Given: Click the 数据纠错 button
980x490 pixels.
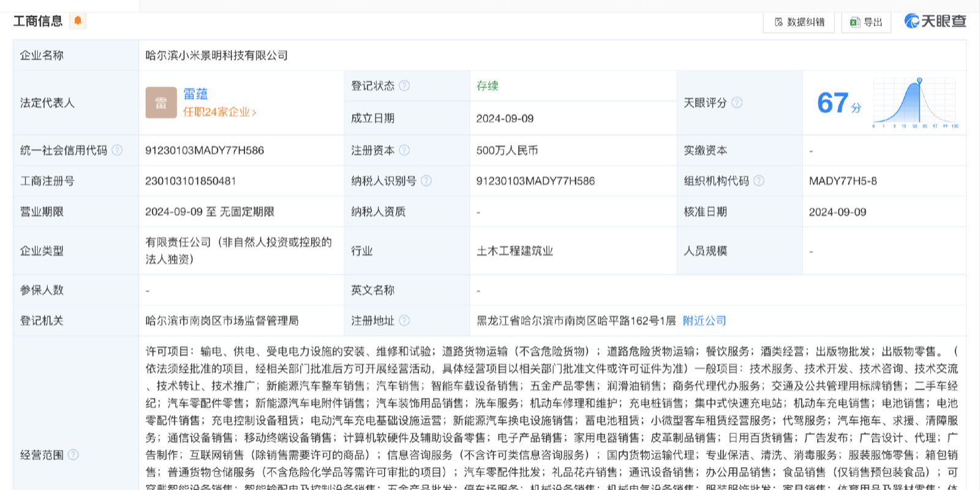Looking at the screenshot, I should pyautogui.click(x=799, y=22).
